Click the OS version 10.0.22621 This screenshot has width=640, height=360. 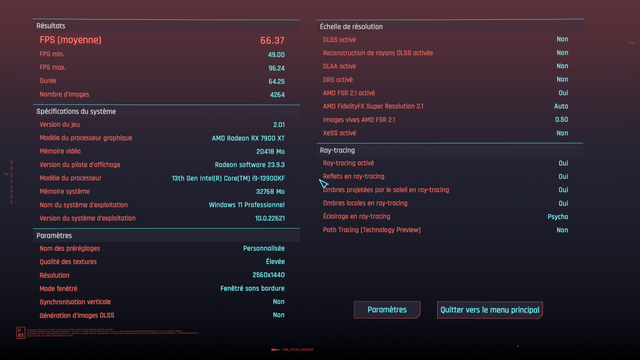point(270,218)
